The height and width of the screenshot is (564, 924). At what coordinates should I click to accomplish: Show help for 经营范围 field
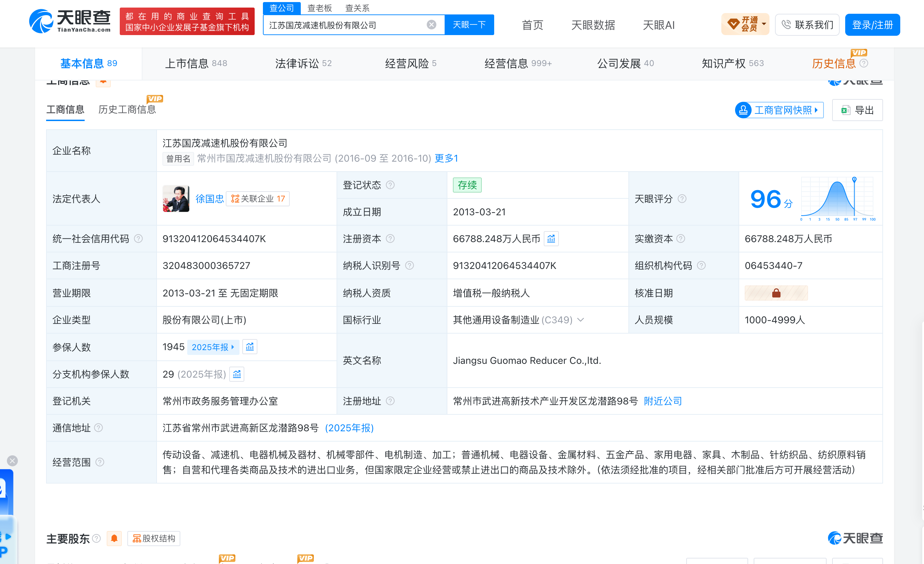tap(100, 463)
